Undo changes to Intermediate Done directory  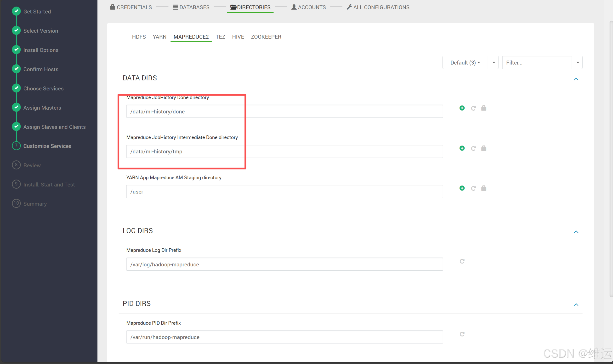pos(473,148)
